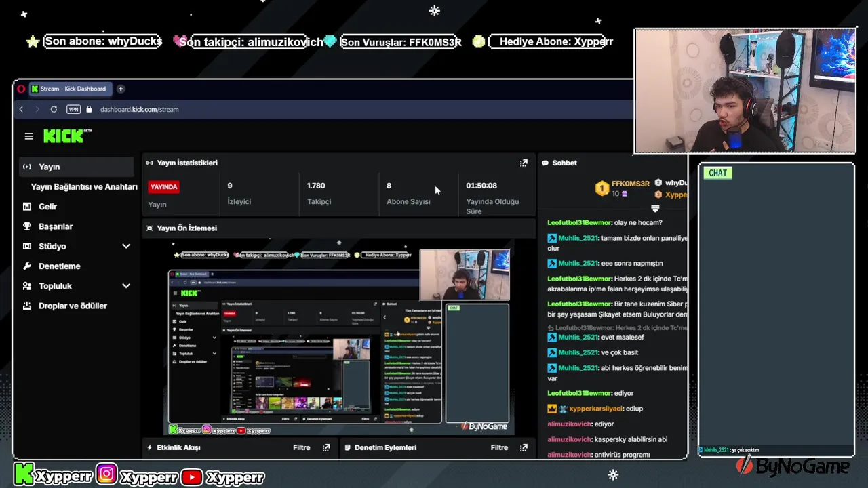868x488 pixels.
Task: Click the replied-message quote from Leofutbol31Bewmor
Action: click(x=618, y=328)
